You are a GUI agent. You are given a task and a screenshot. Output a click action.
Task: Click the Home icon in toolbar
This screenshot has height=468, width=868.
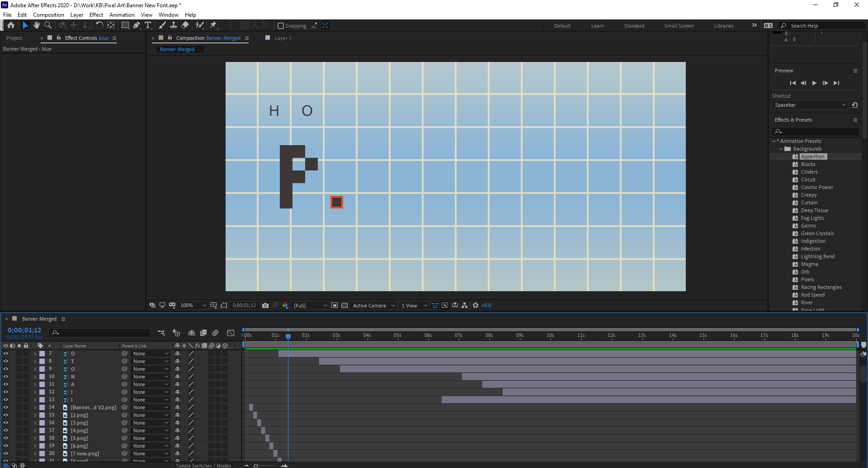pos(11,25)
